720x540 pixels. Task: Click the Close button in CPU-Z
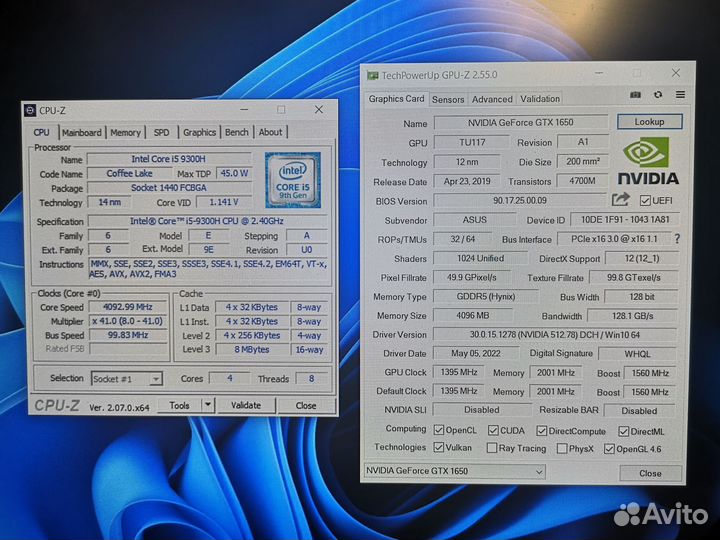click(x=306, y=405)
